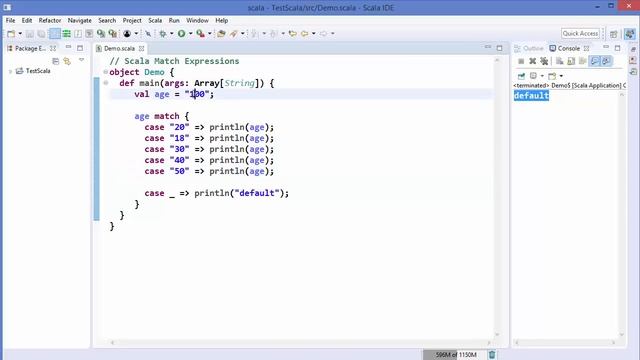Click Remove Launch X icon in console
Viewport: 640px width, 360px height.
(x=532, y=61)
